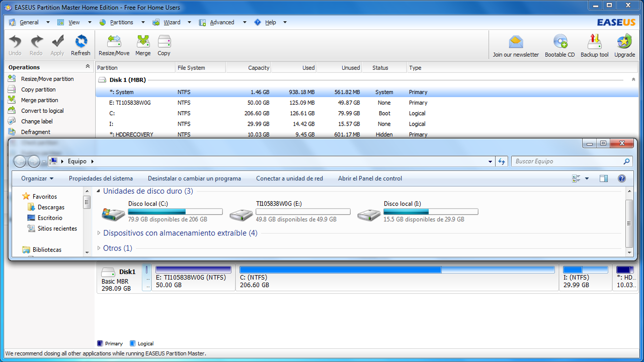Open the Join our newsletter icon
644x362 pixels.
tap(516, 41)
